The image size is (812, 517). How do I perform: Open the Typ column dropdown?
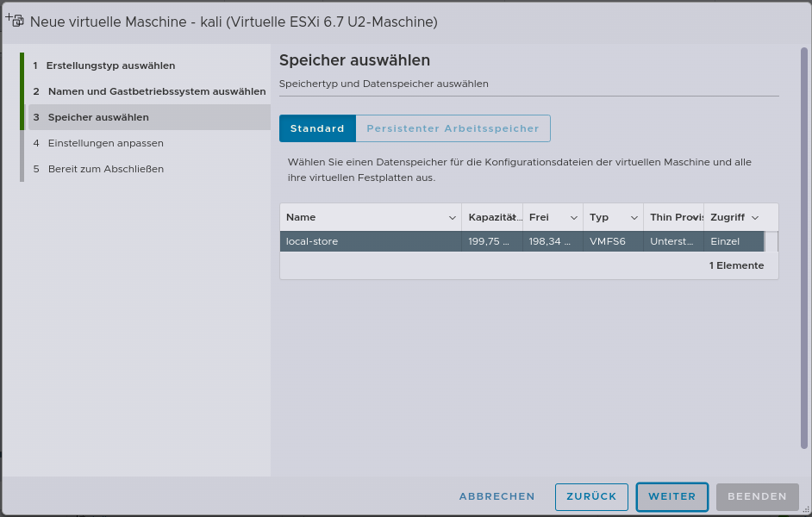tap(636, 217)
